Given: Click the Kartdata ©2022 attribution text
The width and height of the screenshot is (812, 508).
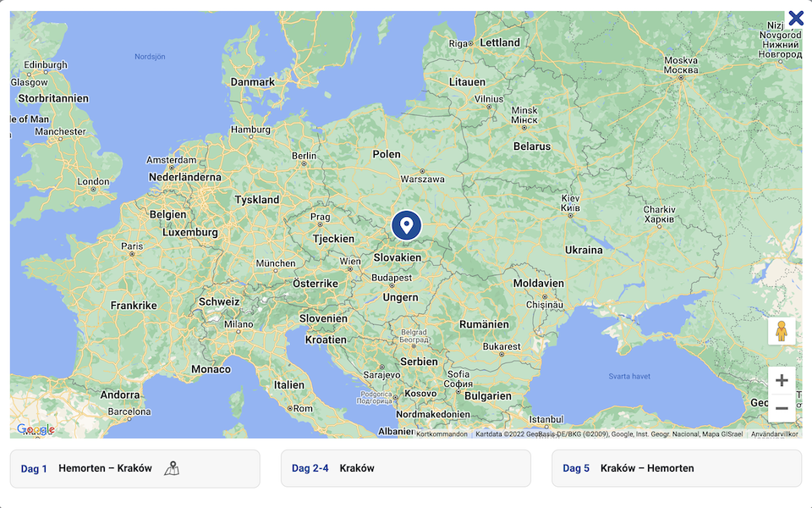Looking at the screenshot, I should point(609,434).
